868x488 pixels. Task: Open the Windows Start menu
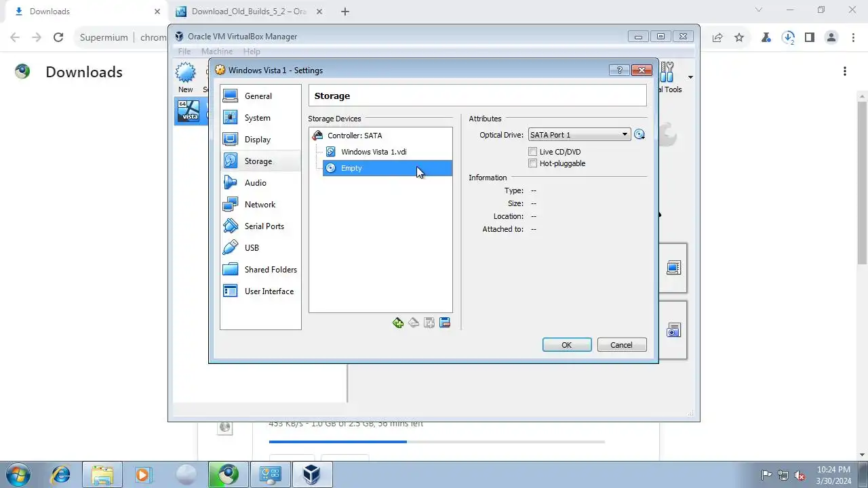18,474
